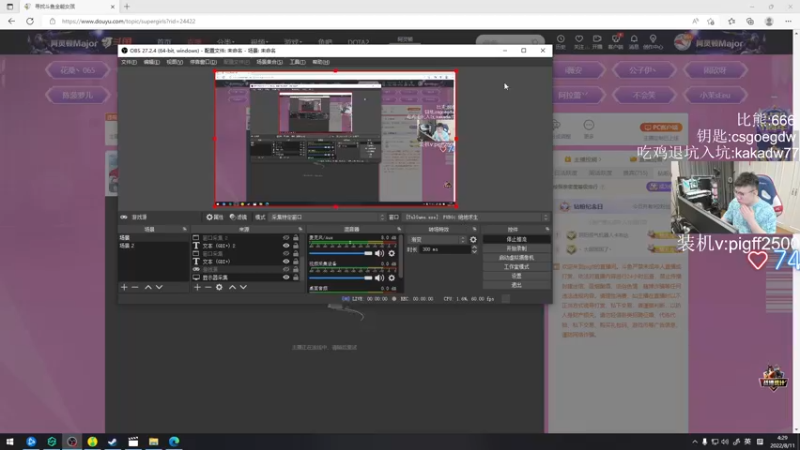Open 工具 menu in OBS
The height and width of the screenshot is (450, 800).
click(297, 62)
